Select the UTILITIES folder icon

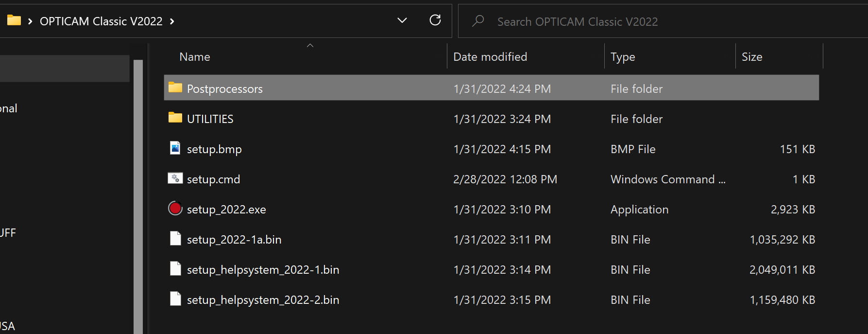click(x=175, y=118)
